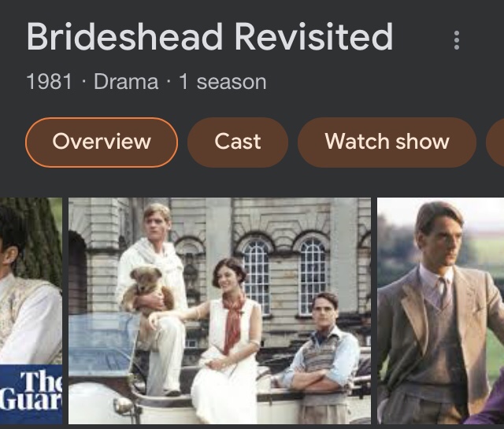Image resolution: width=504 pixels, height=429 pixels.
Task: Click the Drama genre label
Action: pyautogui.click(x=126, y=82)
